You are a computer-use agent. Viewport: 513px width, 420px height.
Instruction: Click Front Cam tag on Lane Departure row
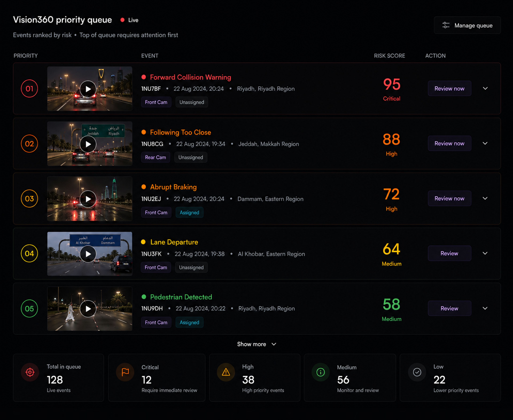coord(156,267)
